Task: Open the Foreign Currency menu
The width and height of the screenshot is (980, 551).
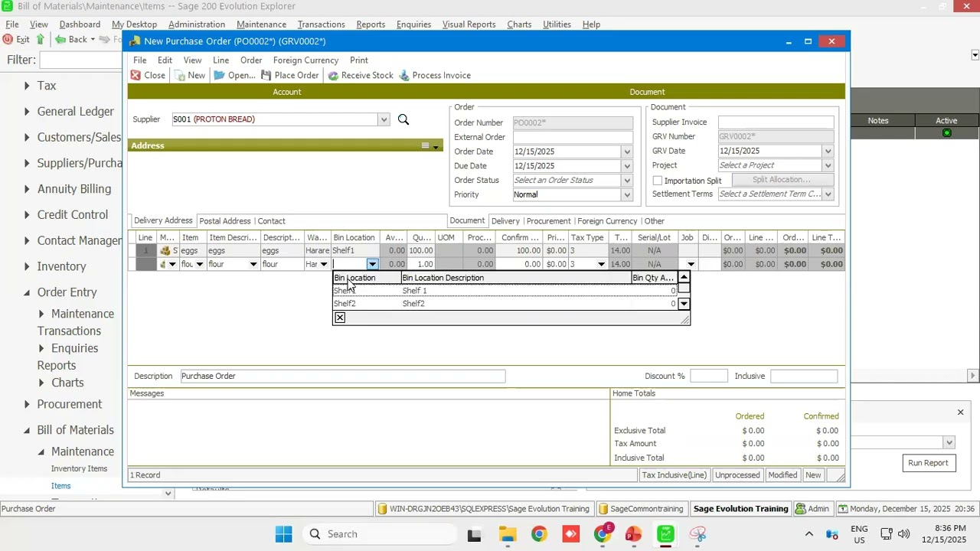Action: pos(305,60)
